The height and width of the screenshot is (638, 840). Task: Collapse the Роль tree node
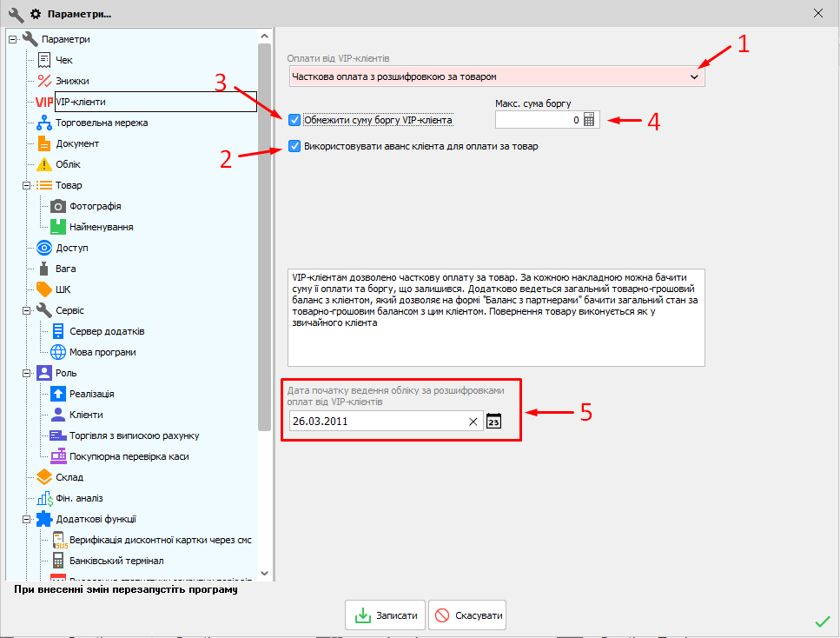[x=25, y=373]
